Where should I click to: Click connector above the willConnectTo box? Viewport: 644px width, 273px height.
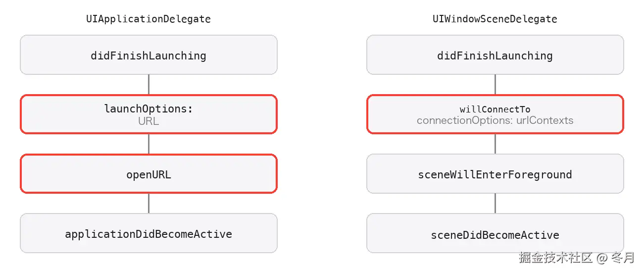[495, 84]
